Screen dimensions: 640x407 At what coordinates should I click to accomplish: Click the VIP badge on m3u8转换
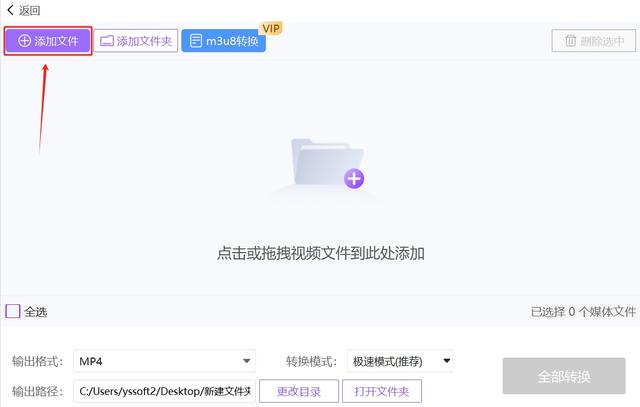pyautogui.click(x=271, y=28)
